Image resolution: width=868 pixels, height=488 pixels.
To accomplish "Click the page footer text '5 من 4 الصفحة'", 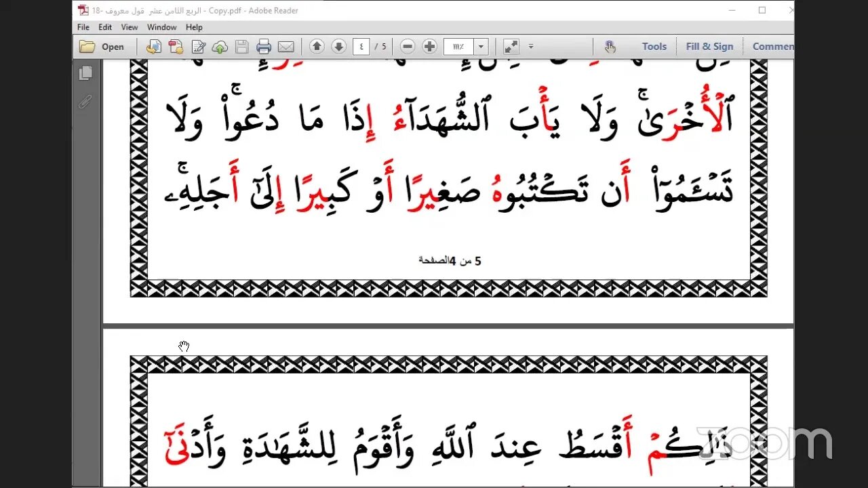I will point(450,260).
